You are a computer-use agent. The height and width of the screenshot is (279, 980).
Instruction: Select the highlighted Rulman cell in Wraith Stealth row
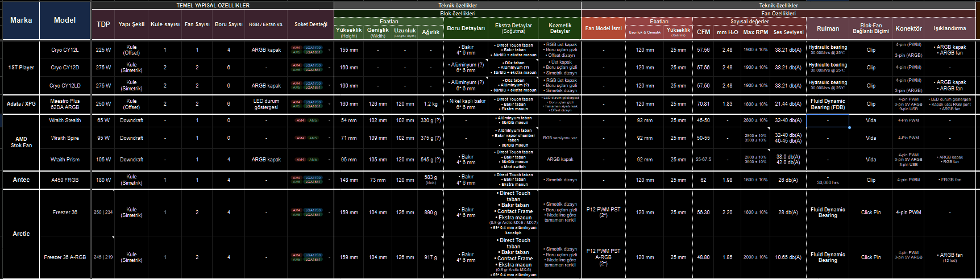828,120
